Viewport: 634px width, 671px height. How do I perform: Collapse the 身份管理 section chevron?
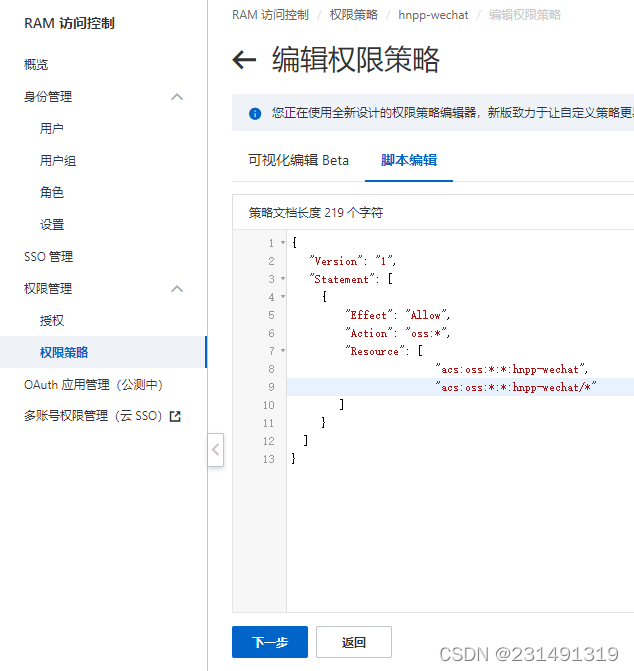177,97
